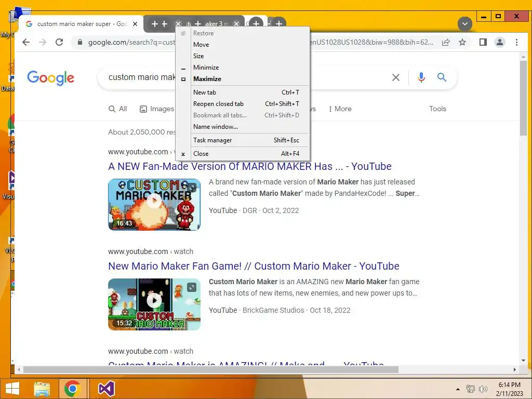
Task: Click the 'custom mario maker super' tab title
Action: [83, 24]
